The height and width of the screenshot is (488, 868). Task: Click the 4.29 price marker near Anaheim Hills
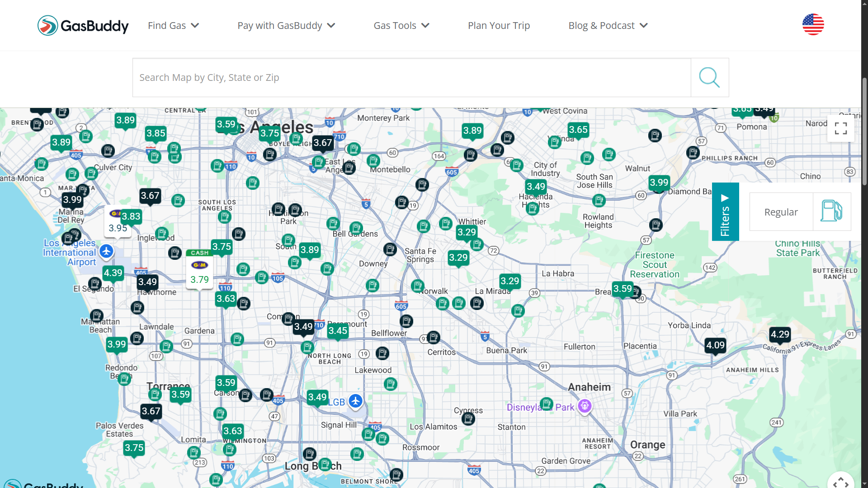pos(780,334)
